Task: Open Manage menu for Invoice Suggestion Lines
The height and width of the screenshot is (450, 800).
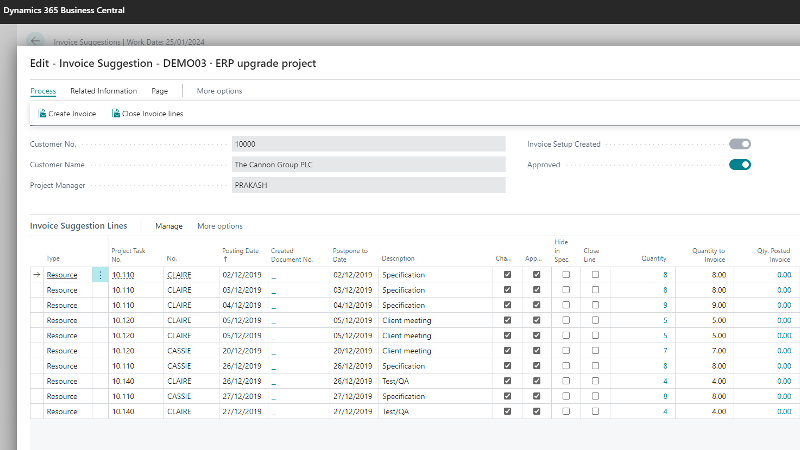Action: click(169, 226)
